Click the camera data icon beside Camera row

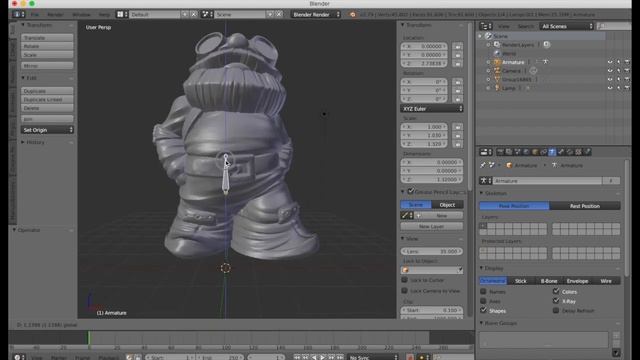pyautogui.click(x=533, y=71)
